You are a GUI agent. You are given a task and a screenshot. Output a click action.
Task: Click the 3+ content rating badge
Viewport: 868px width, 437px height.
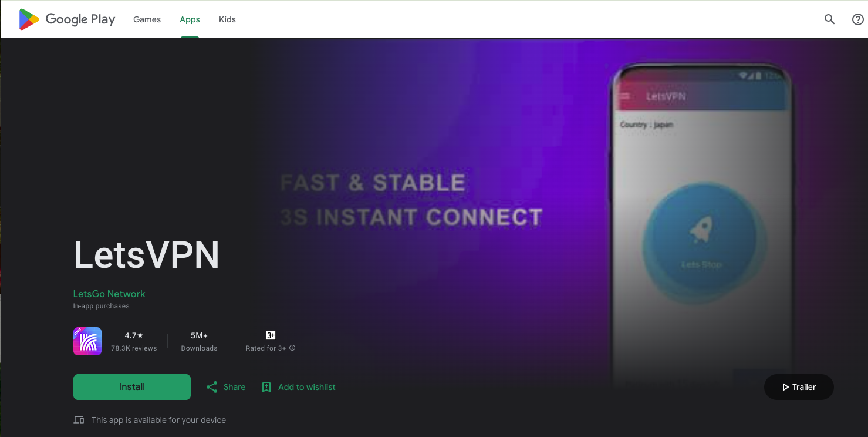point(271,335)
